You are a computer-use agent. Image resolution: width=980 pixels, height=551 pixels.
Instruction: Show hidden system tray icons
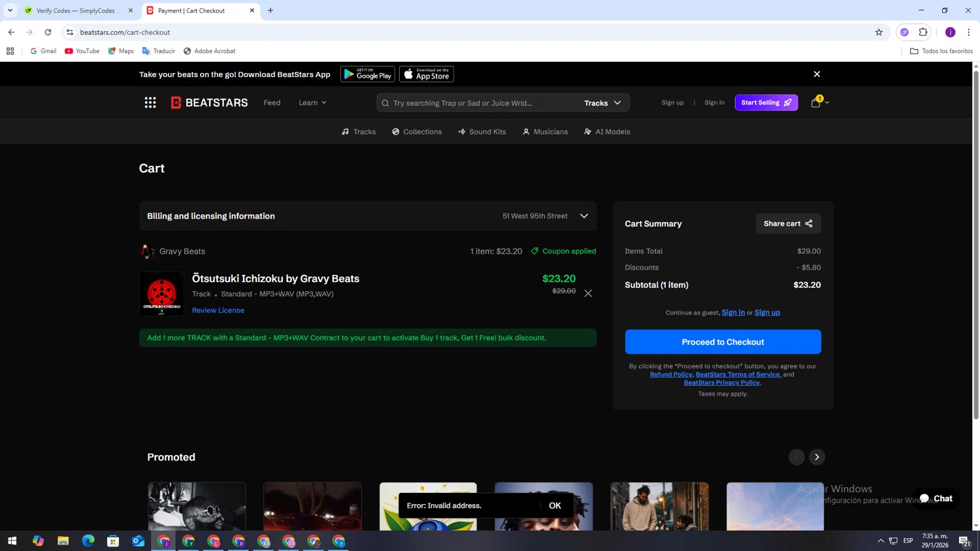(x=881, y=541)
